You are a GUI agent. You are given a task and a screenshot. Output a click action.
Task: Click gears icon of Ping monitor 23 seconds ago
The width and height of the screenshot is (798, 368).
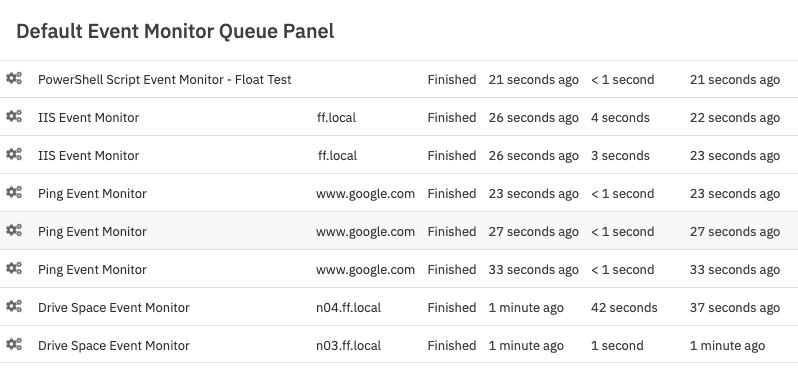(14, 192)
